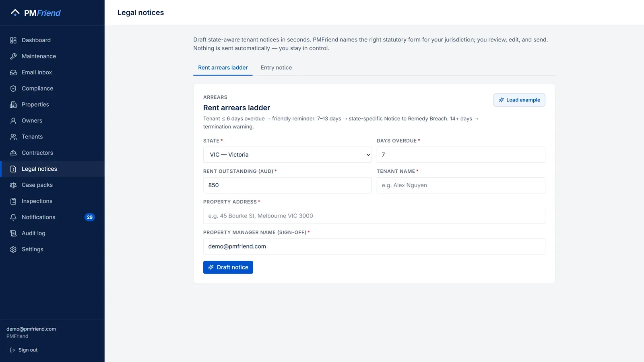The width and height of the screenshot is (644, 362).
Task: Open Email inbox in the sidebar
Action: coord(52,72)
